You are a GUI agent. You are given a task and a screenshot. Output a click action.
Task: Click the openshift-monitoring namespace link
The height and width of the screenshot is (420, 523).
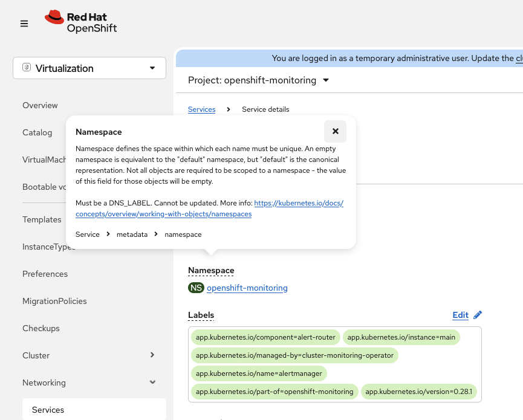click(x=247, y=288)
